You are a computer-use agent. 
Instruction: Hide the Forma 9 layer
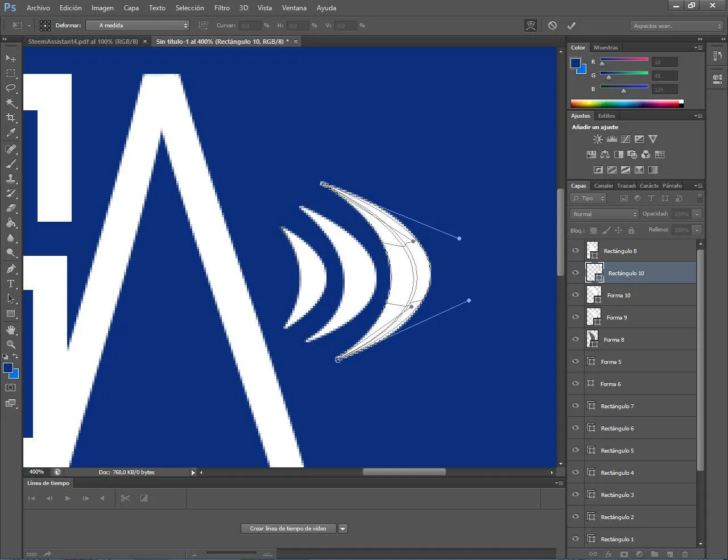point(576,317)
